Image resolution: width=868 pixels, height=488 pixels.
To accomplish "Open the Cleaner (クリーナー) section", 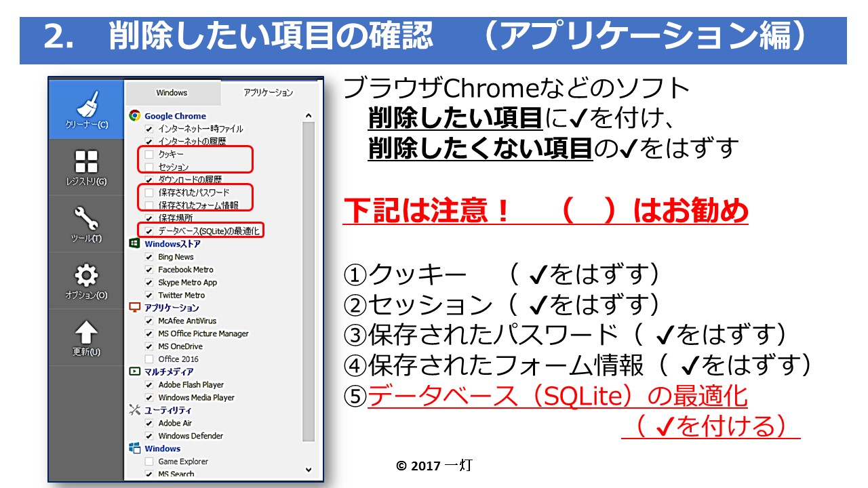I will [86, 109].
